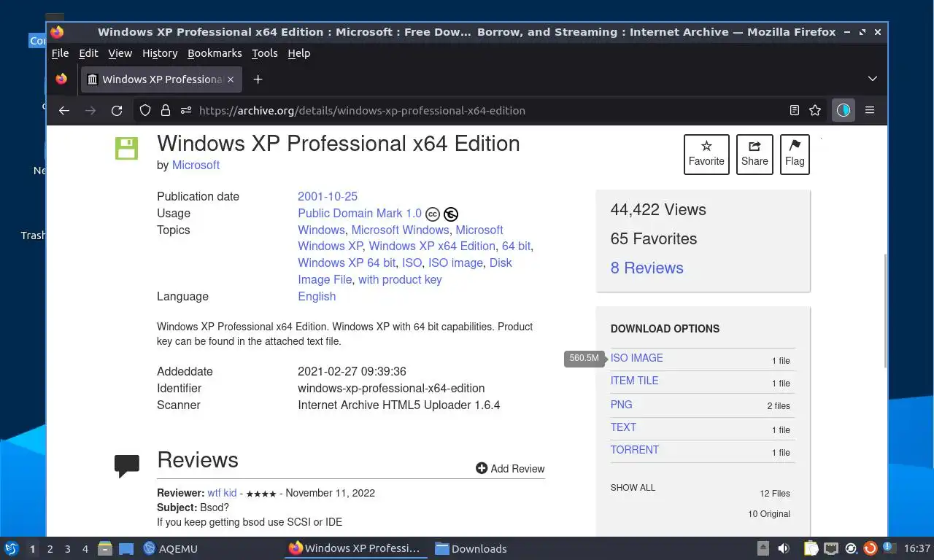The image size is (934, 560).
Task: Click the show desktop taskbar icon
Action: pyautogui.click(x=126, y=548)
